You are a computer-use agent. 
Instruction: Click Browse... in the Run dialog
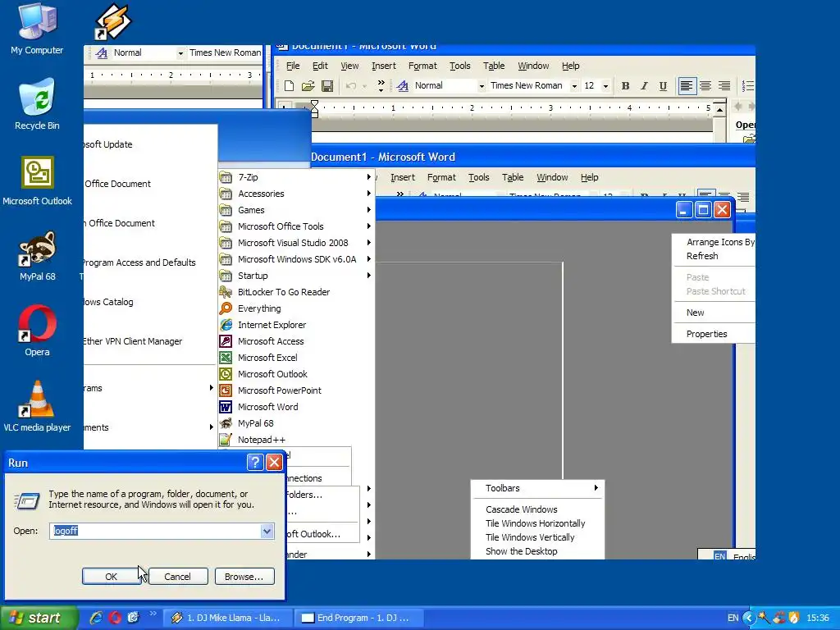(244, 577)
